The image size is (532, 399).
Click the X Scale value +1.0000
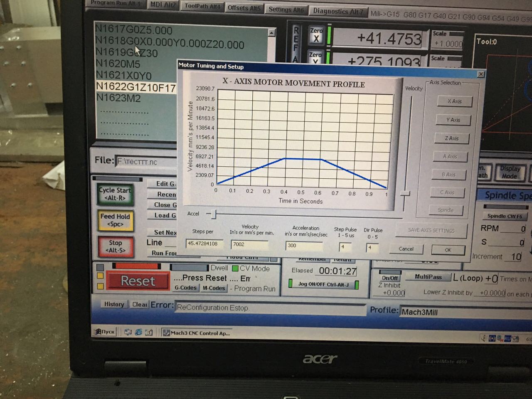point(448,43)
